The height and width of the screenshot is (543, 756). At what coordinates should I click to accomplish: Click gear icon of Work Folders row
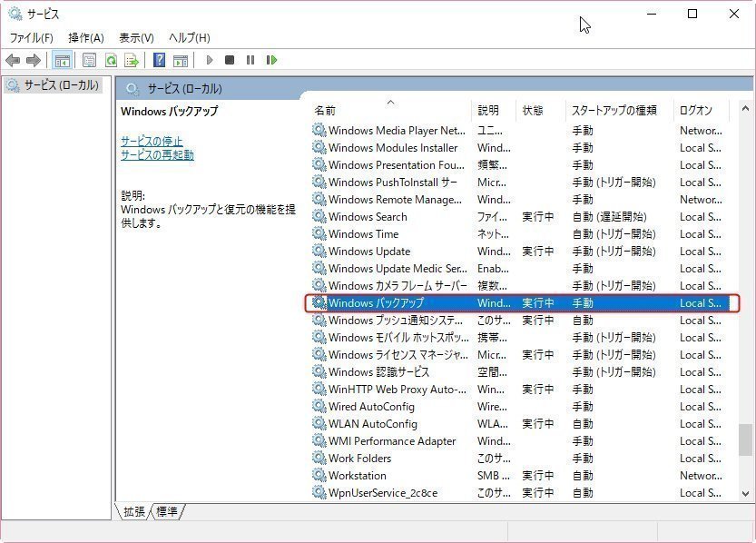[319, 458]
